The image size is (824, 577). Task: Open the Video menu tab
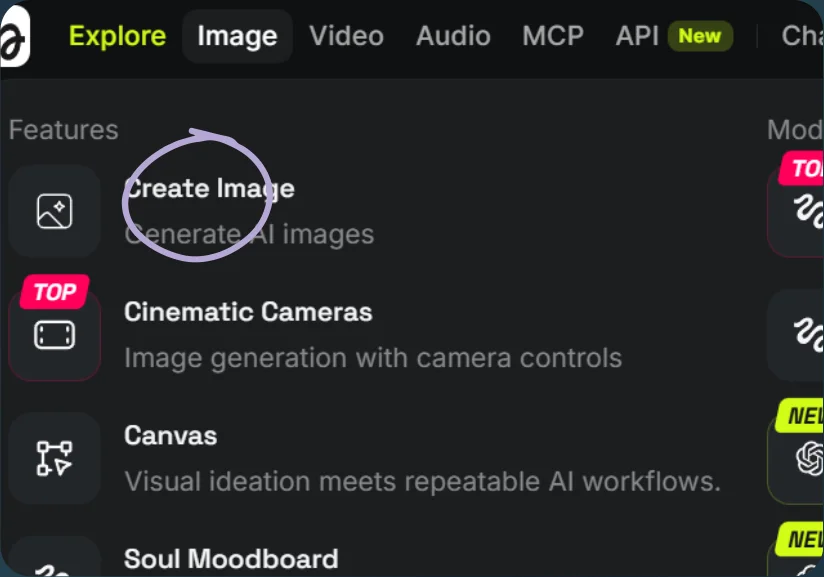(346, 36)
